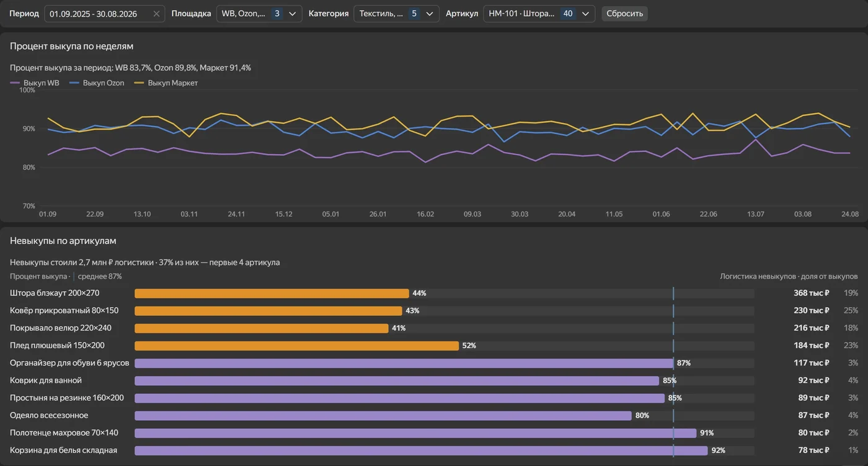Click the 80% value on the Одеяло всесезонное bar
This screenshot has height=466, width=868.
[642, 416]
